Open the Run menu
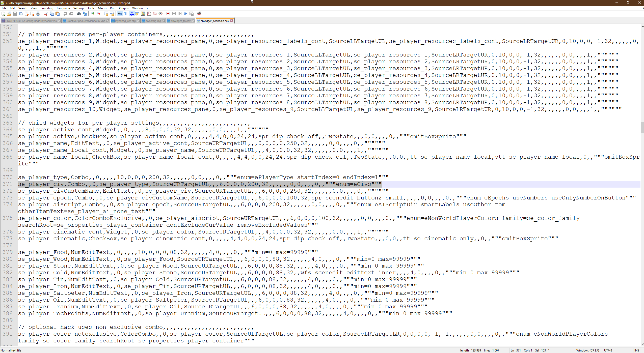 pyautogui.click(x=113, y=8)
